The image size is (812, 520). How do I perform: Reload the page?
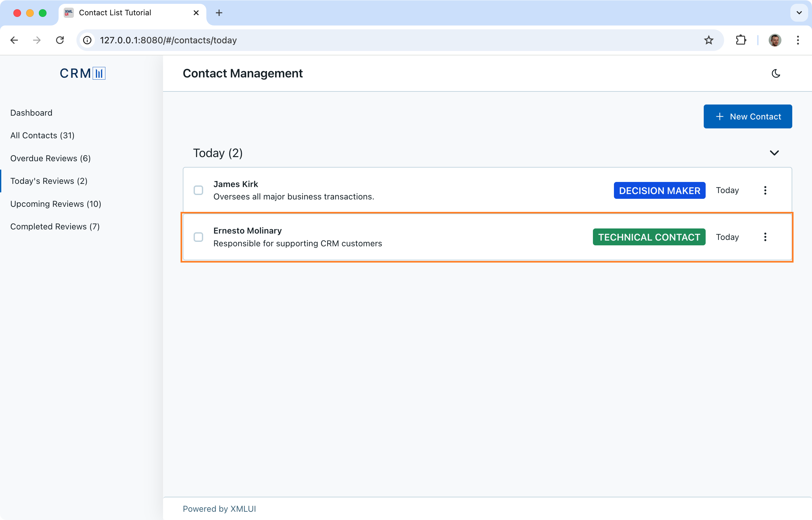60,40
